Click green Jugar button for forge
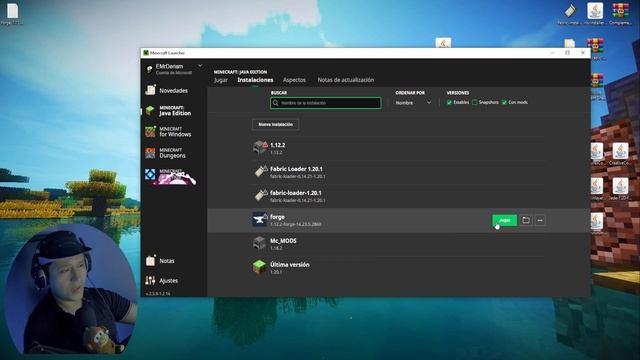Image resolution: width=640 pixels, height=360 pixels. [504, 220]
